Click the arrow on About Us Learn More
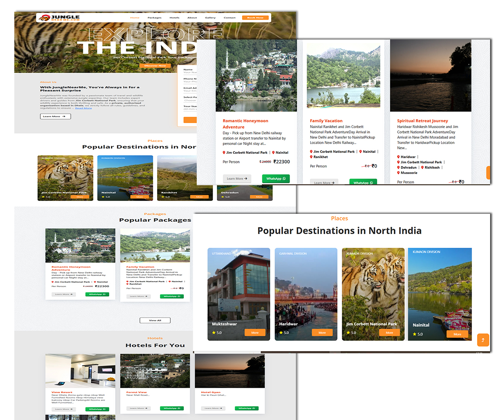This screenshot has width=504, height=420. (63, 116)
